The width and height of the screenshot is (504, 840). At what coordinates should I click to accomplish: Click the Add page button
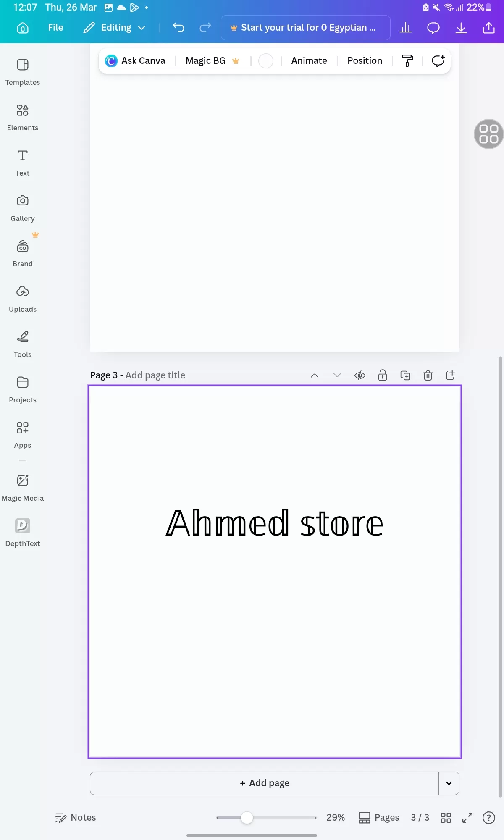pyautogui.click(x=264, y=783)
